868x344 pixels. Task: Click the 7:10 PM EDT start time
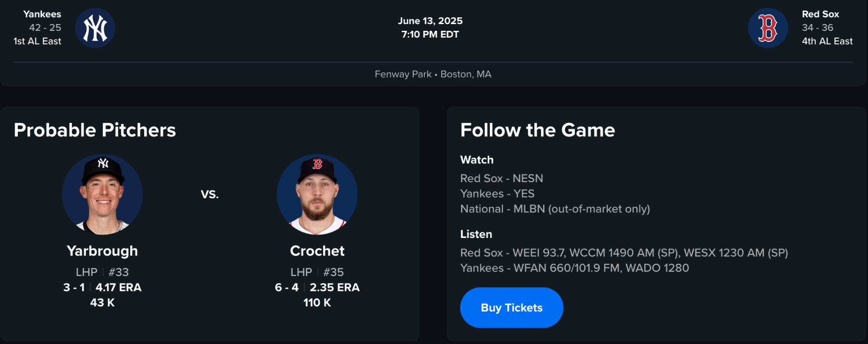430,34
